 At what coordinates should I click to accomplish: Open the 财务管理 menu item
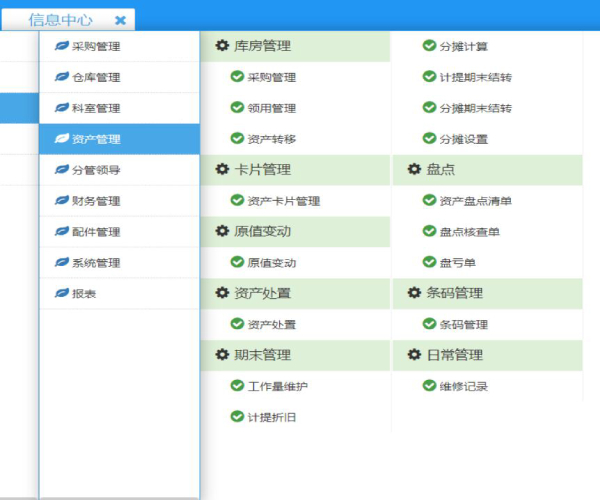96,201
